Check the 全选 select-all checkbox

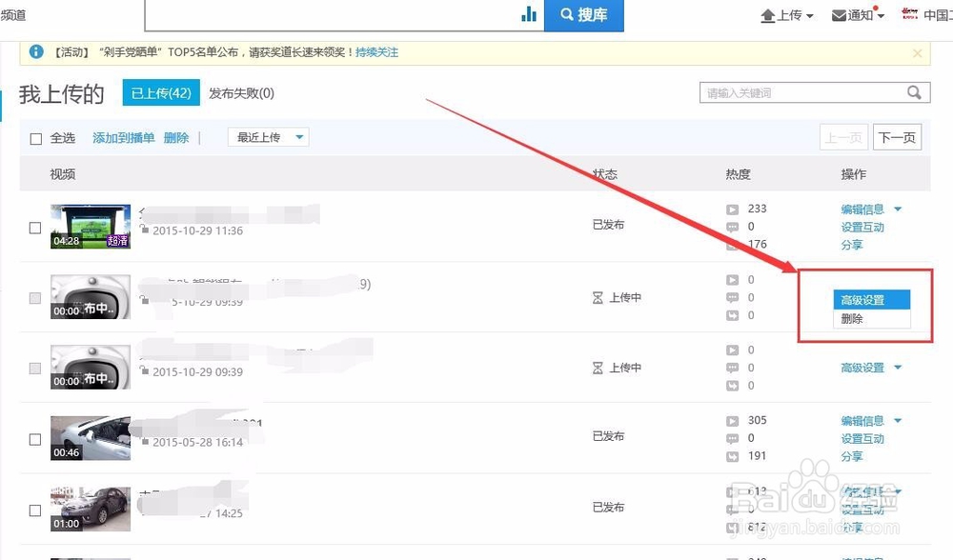pyautogui.click(x=34, y=137)
